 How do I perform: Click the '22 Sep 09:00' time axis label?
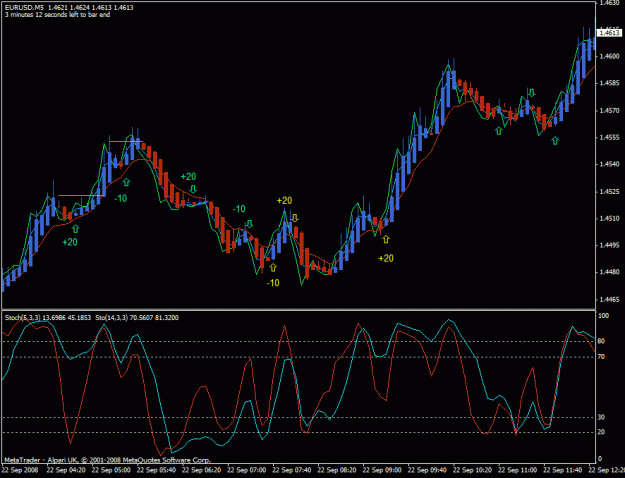click(382, 470)
